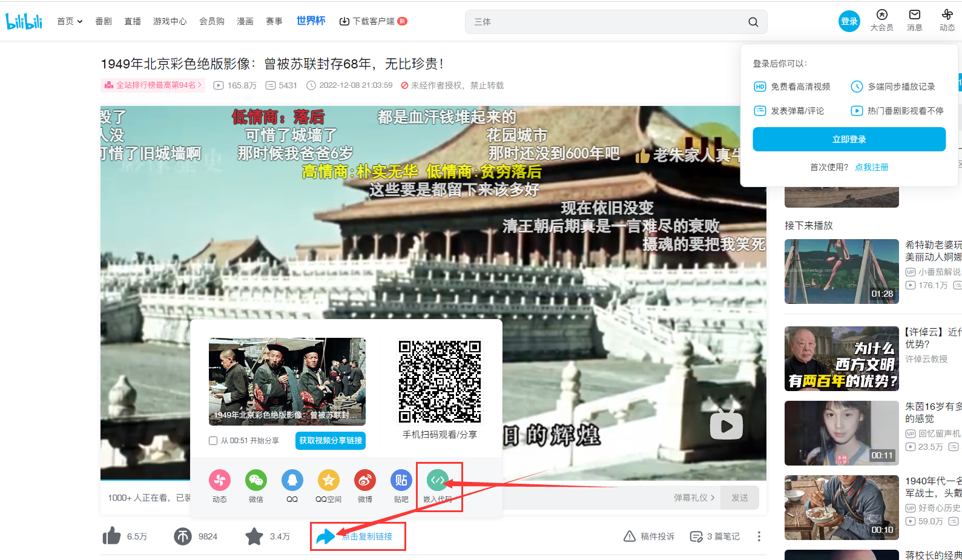The height and width of the screenshot is (560, 962).
Task: Click the search magnifier icon
Action: (753, 22)
